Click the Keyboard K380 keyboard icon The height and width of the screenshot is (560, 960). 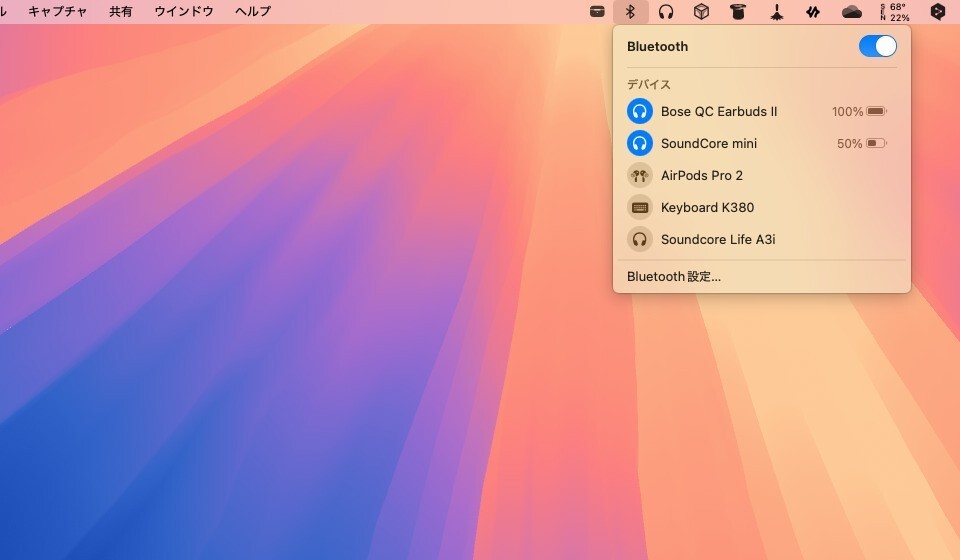(640, 207)
